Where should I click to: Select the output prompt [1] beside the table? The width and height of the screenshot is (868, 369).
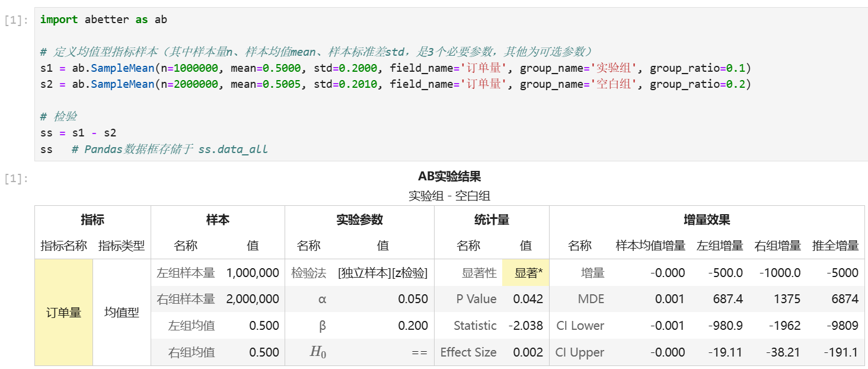click(x=16, y=177)
